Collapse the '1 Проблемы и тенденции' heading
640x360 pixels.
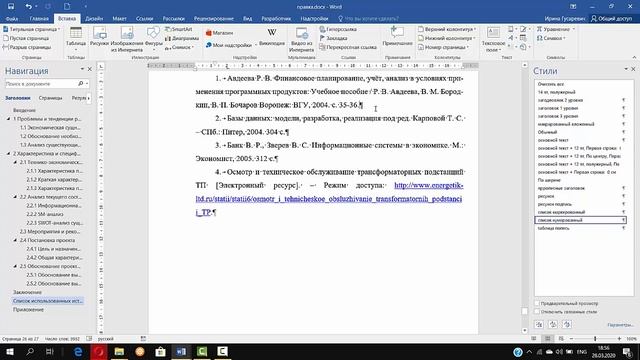click(x=9, y=119)
